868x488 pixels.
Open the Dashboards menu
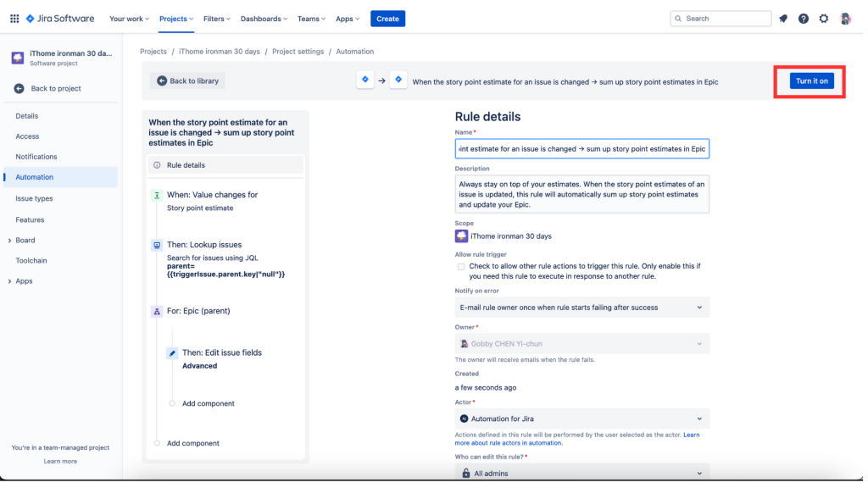click(x=264, y=19)
